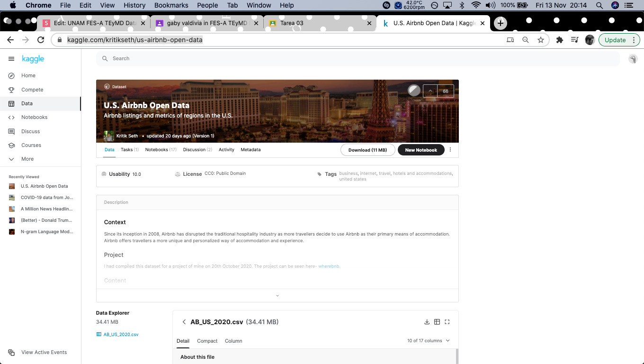This screenshot has height=364, width=644.
Task: Open Wi-Fi status menu
Action: 476,5
